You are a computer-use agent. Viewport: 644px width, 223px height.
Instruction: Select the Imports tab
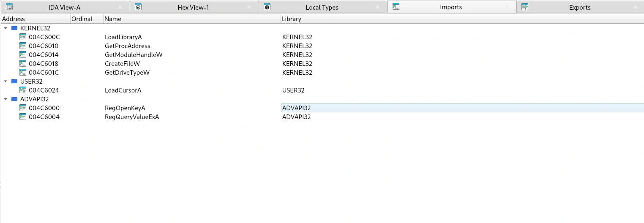pos(451,7)
